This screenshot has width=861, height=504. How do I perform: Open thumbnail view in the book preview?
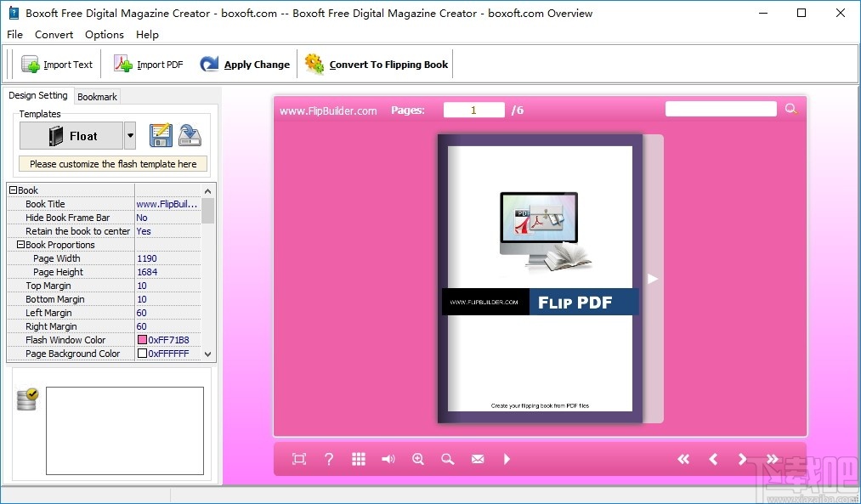point(358,459)
